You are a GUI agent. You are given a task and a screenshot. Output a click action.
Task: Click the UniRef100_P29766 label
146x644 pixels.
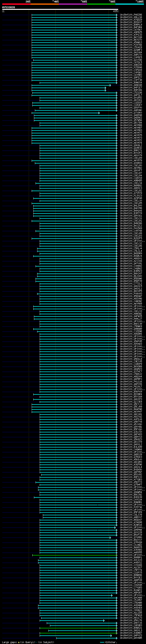point(131,45)
